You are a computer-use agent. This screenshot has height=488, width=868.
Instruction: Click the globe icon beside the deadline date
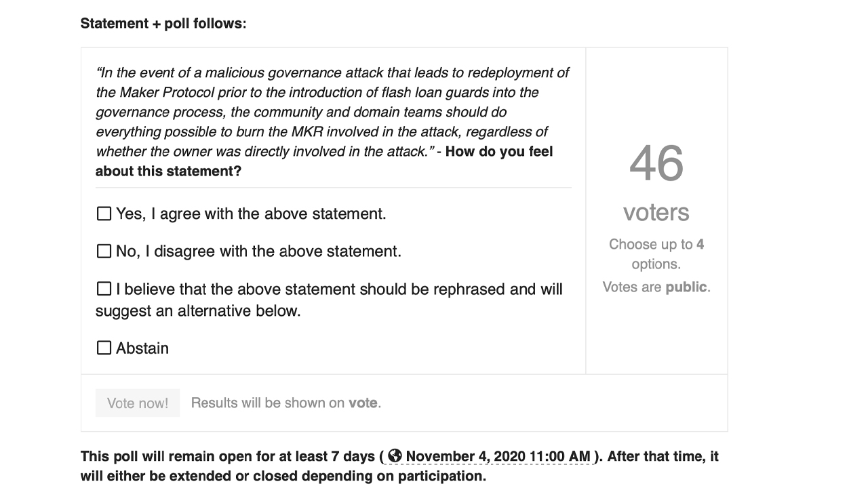click(395, 456)
